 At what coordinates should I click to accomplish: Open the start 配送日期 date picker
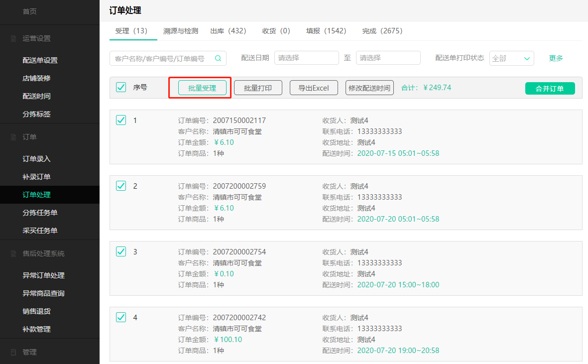[x=306, y=58]
